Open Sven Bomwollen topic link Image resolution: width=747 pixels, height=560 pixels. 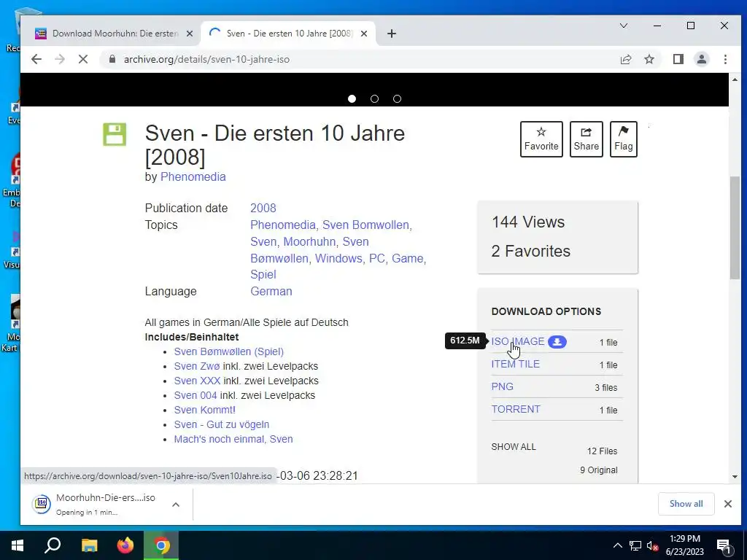pos(365,225)
